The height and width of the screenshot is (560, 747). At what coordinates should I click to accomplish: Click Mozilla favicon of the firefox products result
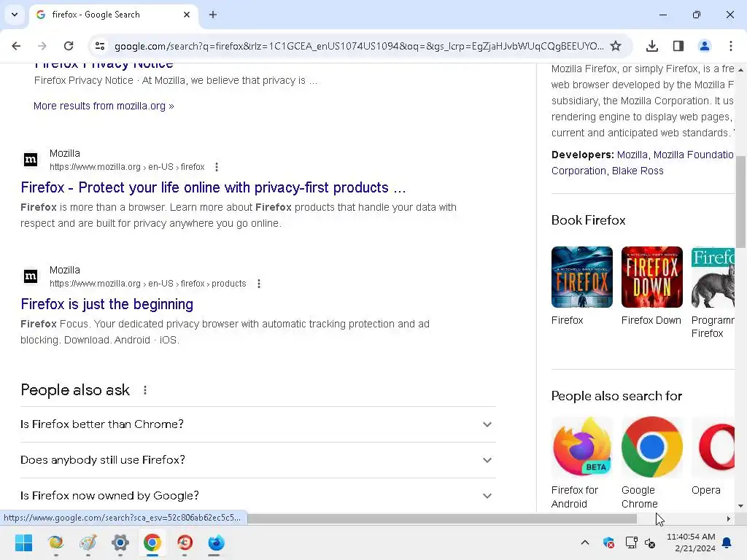click(x=31, y=276)
